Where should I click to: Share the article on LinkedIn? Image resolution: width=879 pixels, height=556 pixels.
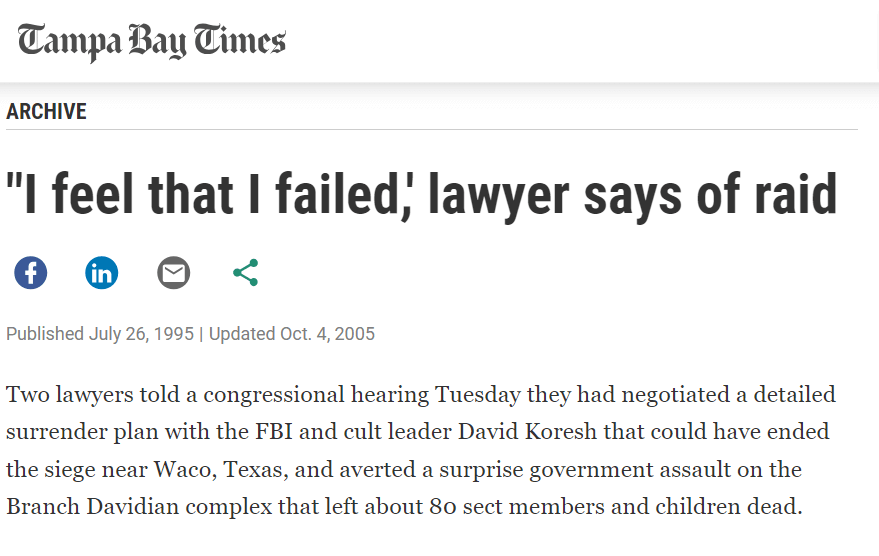pos(101,272)
